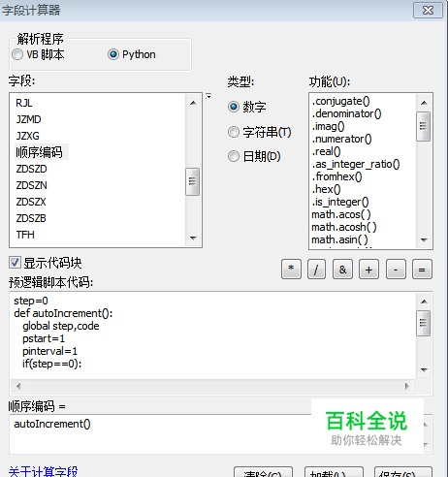The width and height of the screenshot is (448, 477).
Task: Open the 关于计算字段 help link
Action: pos(43,471)
